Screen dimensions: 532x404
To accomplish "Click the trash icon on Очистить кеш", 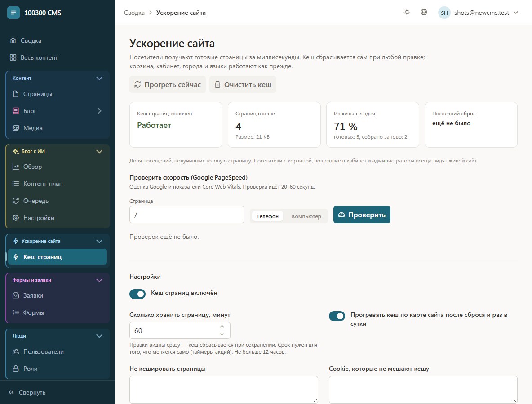I will [217, 84].
